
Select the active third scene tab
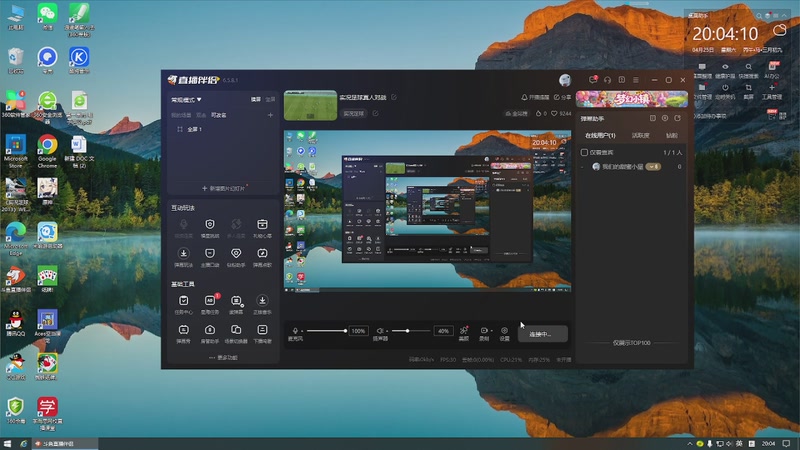click(218, 115)
